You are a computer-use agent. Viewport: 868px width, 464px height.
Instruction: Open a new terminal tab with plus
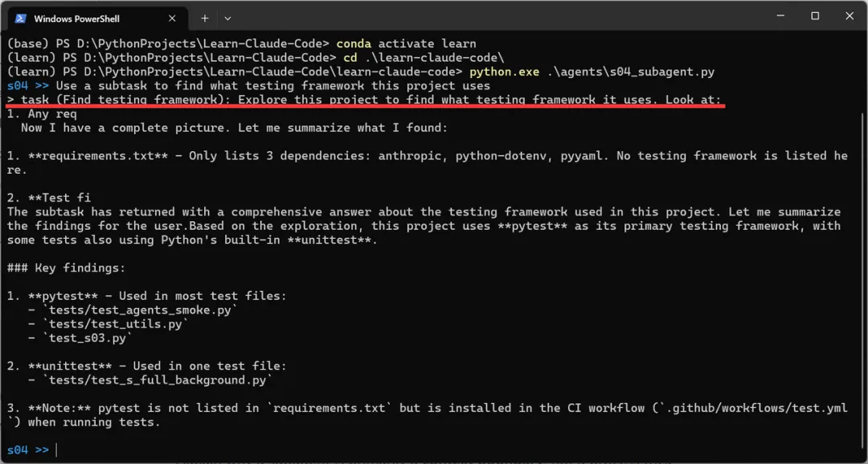point(205,18)
